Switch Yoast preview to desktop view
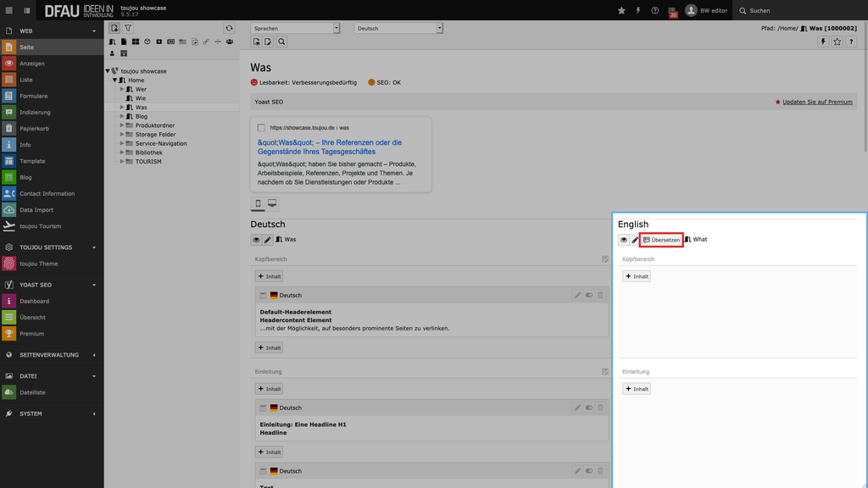 point(272,204)
